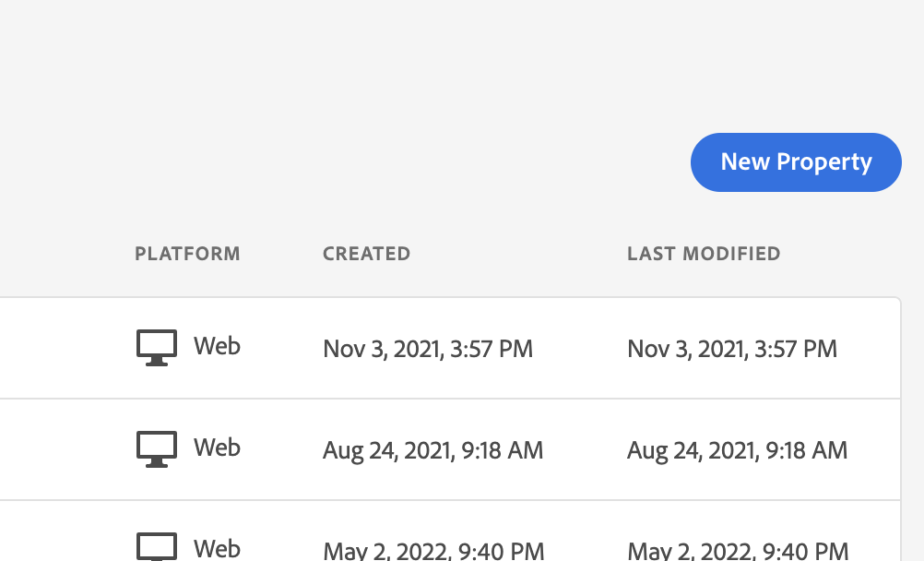This screenshot has width=924, height=561.
Task: Sort properties by the LAST MODIFIED header
Action: pos(704,254)
